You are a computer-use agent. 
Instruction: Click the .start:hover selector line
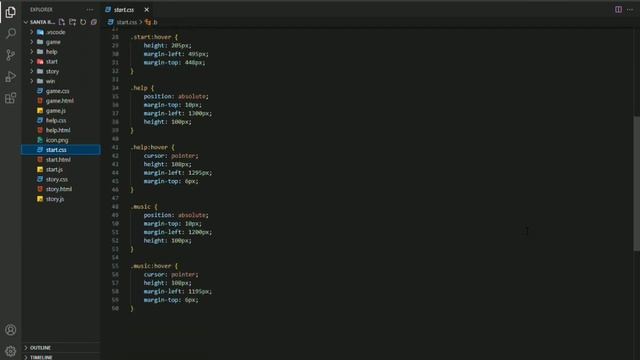click(154, 37)
